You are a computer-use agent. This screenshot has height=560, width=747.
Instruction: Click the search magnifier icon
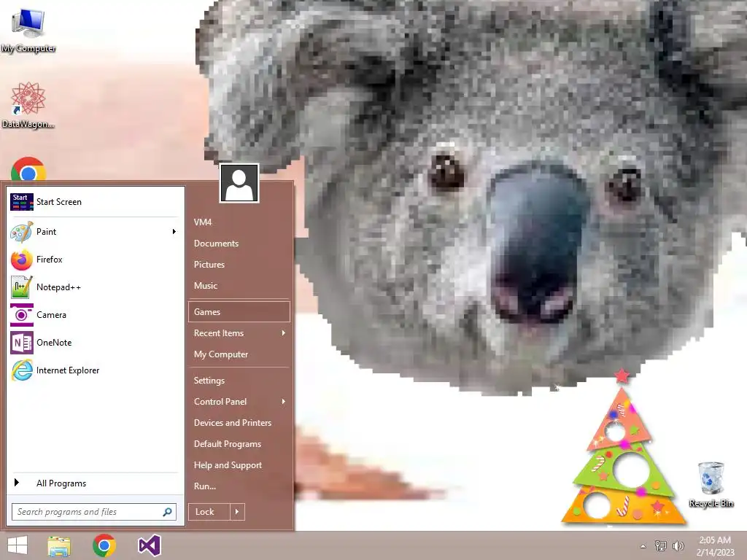click(x=167, y=512)
